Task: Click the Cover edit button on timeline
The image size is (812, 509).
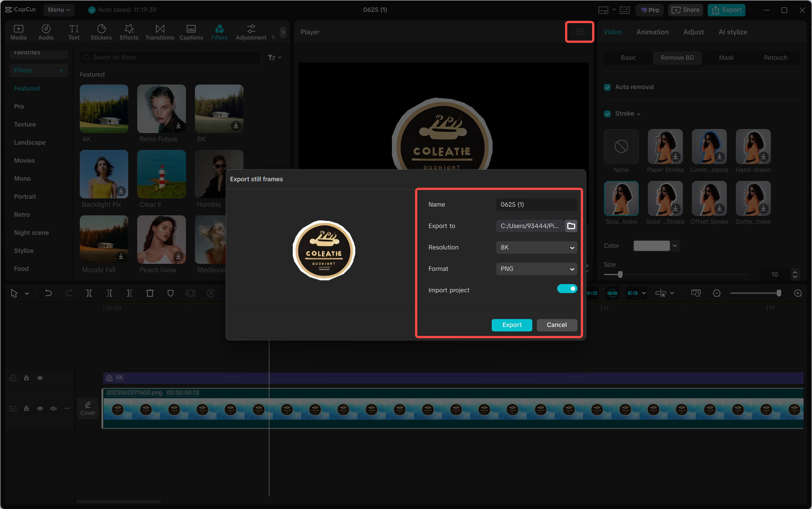Action: tap(88, 408)
